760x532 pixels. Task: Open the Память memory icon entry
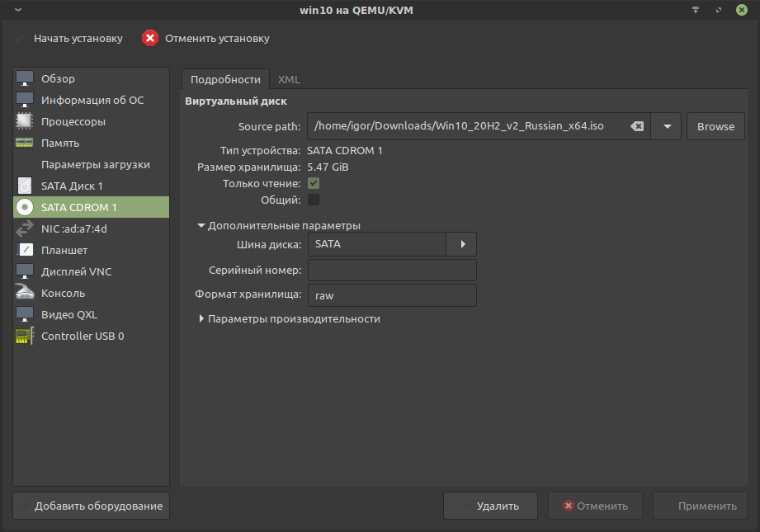pyautogui.click(x=25, y=143)
